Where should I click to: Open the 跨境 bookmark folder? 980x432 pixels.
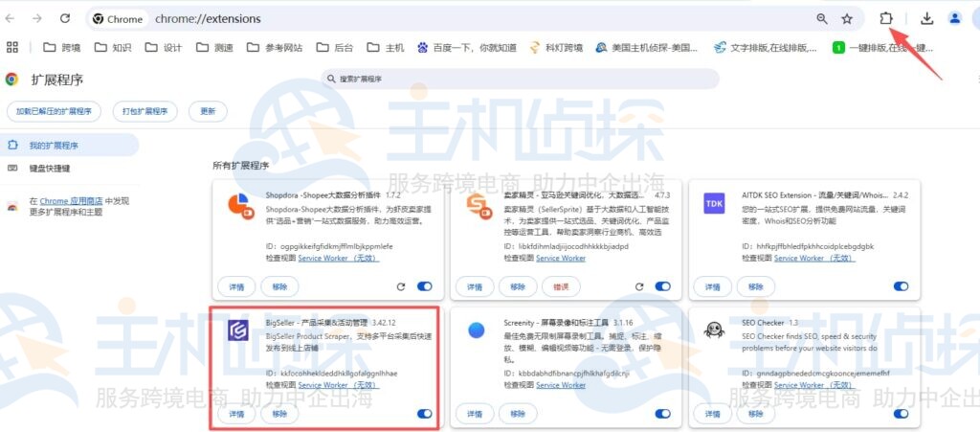click(x=62, y=47)
